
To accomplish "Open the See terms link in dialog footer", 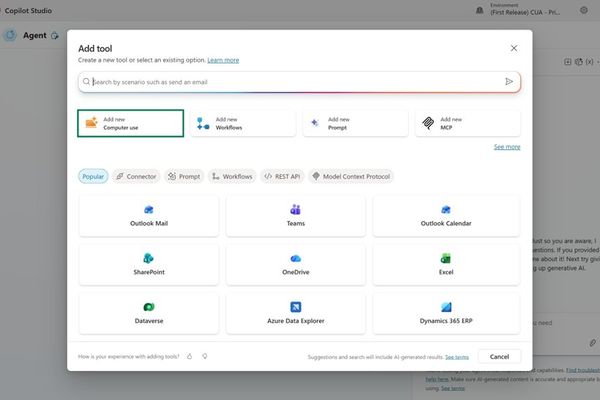I will point(457,357).
